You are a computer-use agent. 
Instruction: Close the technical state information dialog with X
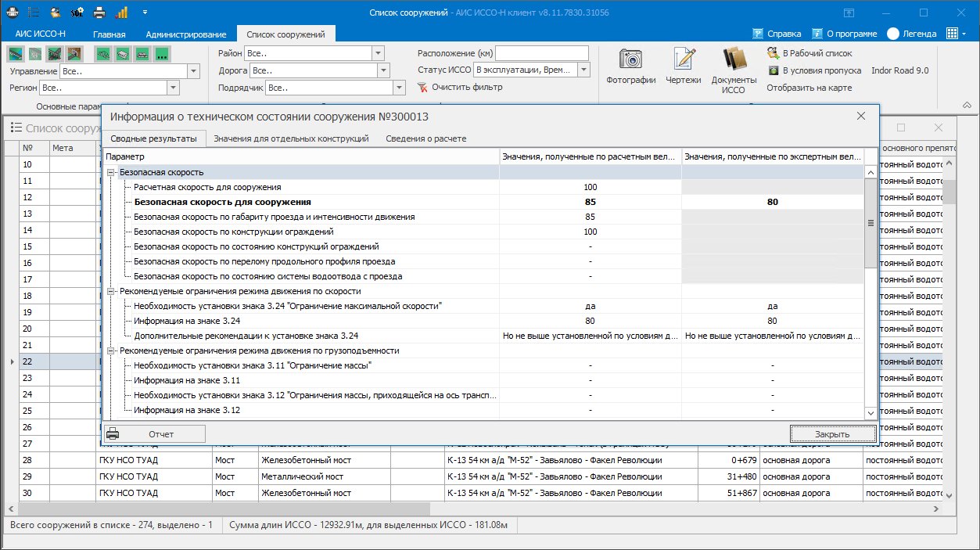pyautogui.click(x=861, y=116)
